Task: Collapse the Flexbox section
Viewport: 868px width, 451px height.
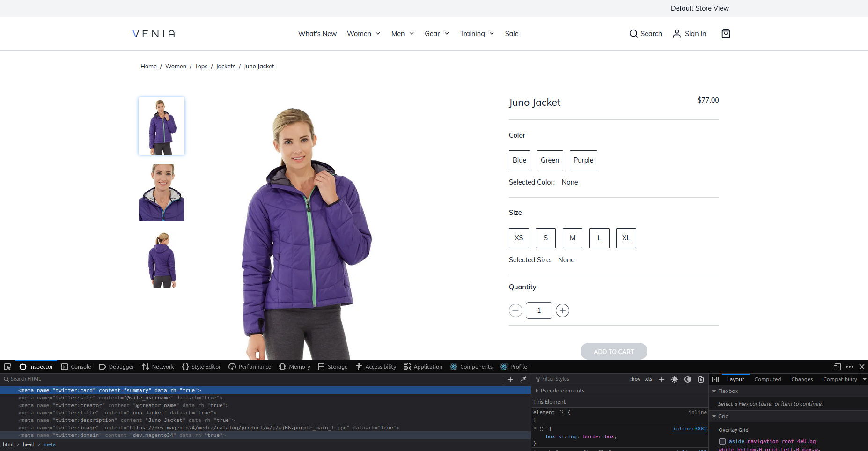Action: (714, 391)
